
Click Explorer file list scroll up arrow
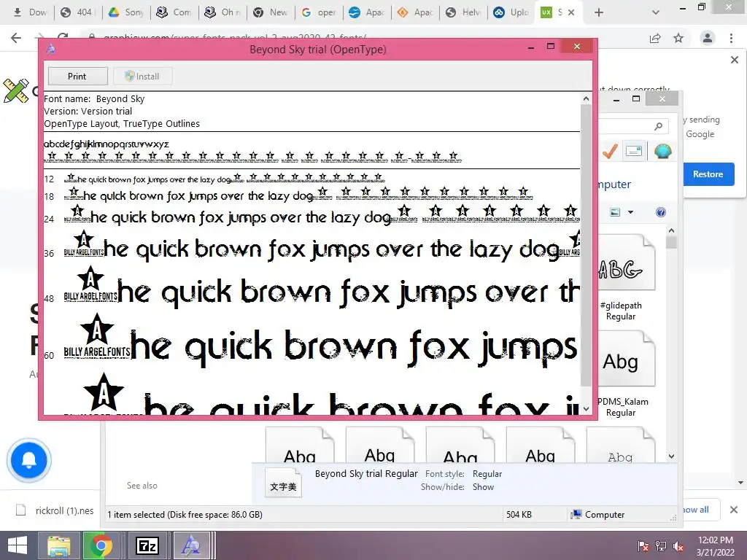[x=671, y=230]
